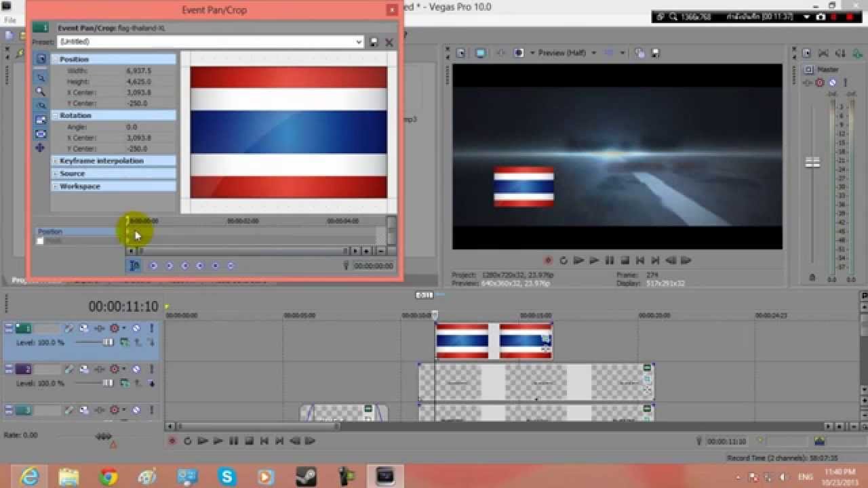
Task: Click Pan/Crop cursor timecode field 00:00:00:00
Action: [x=373, y=266]
